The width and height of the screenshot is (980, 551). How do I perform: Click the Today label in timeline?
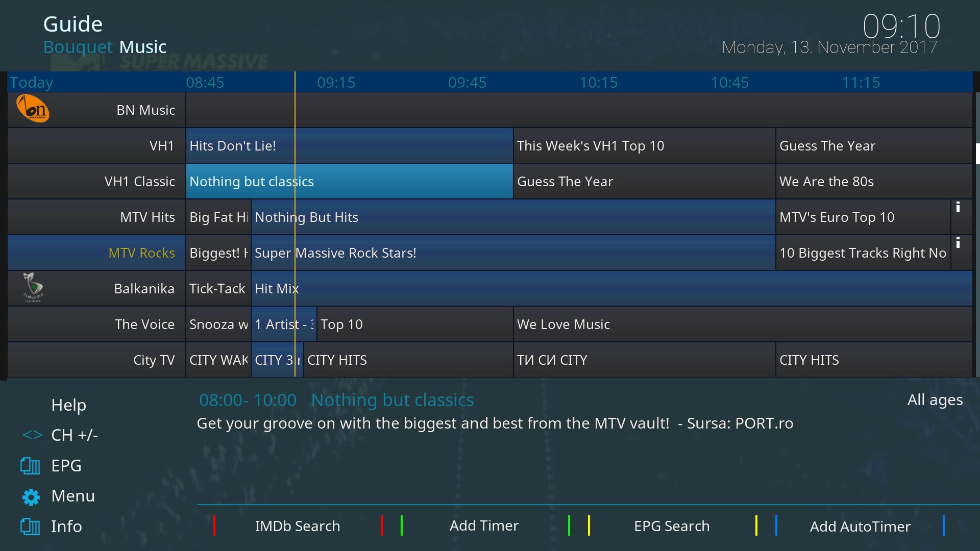(x=32, y=83)
